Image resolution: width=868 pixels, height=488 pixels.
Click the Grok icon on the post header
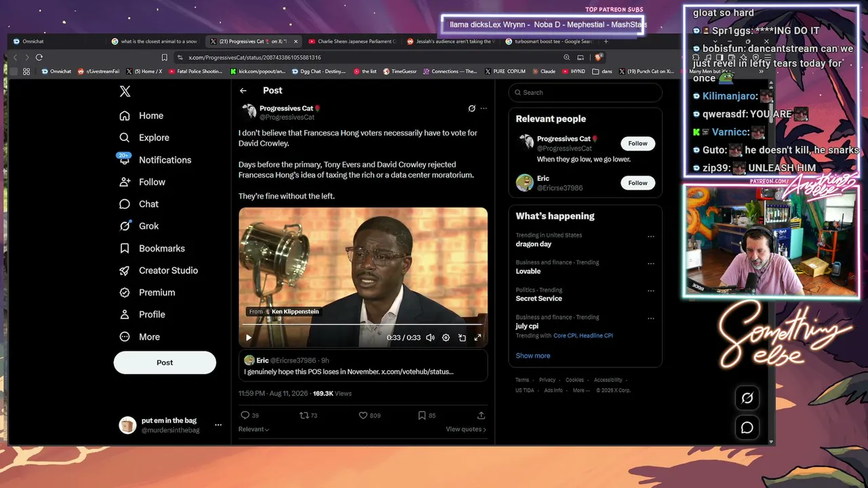[x=472, y=108]
